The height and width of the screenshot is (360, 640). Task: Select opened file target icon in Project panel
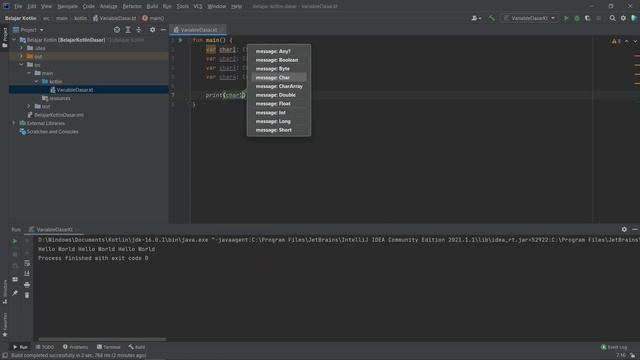pos(117,30)
